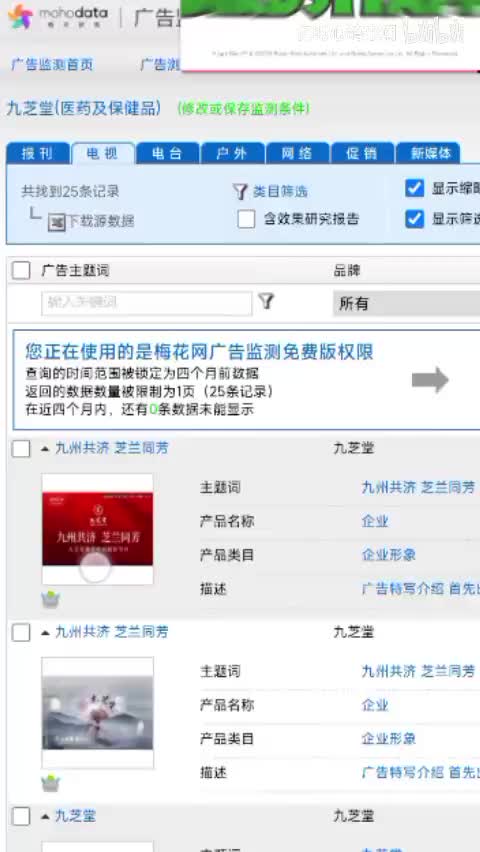Collapse the first 九州共济 芝兰同芳 record
Viewport: 480px width, 852px height.
tap(46, 449)
